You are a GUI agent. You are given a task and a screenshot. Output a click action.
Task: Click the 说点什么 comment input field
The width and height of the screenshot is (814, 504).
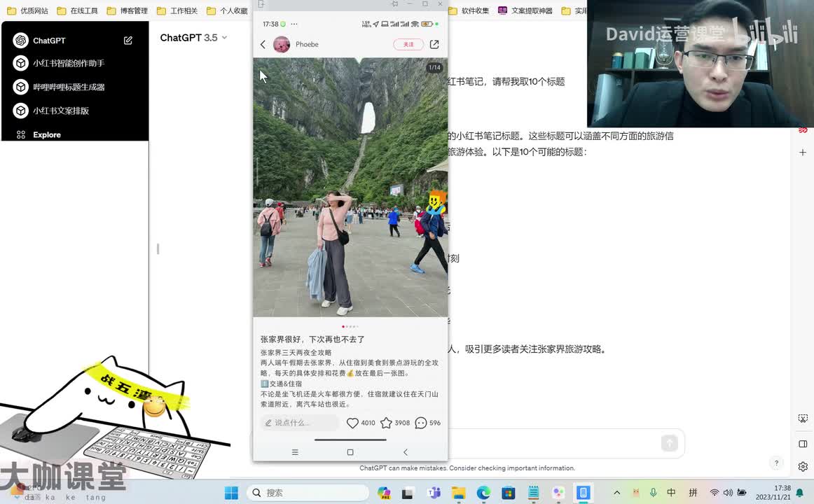pos(300,423)
